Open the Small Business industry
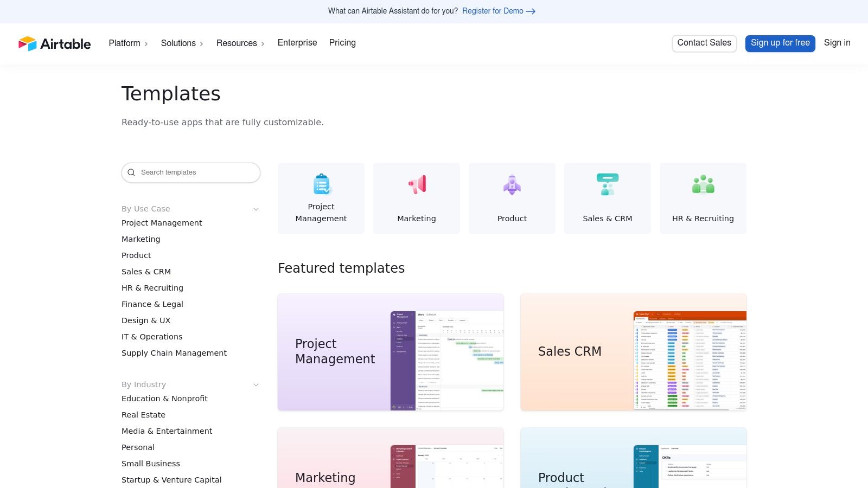The image size is (868, 488). (x=151, y=464)
